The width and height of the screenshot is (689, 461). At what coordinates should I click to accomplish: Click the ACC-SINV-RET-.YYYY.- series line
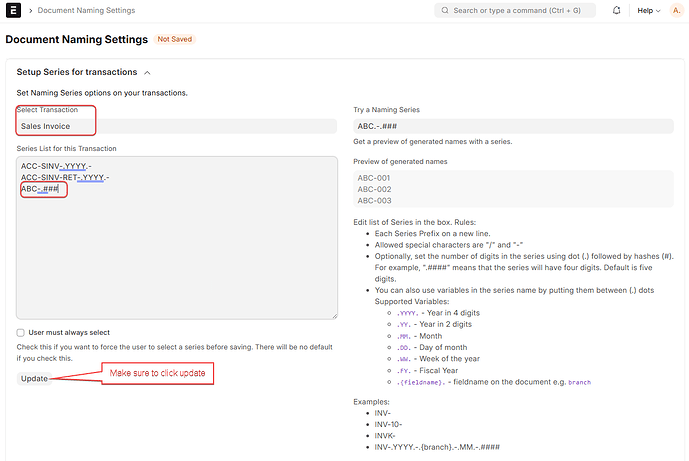point(65,177)
